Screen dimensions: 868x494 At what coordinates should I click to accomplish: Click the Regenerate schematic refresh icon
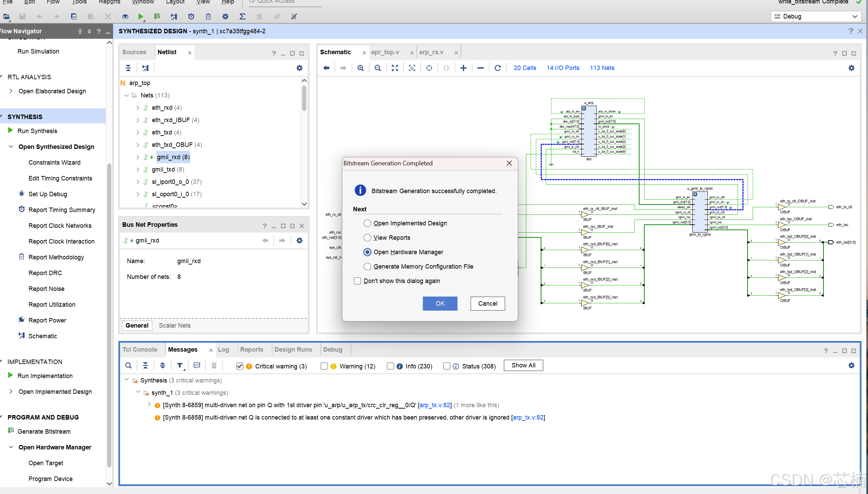click(497, 68)
